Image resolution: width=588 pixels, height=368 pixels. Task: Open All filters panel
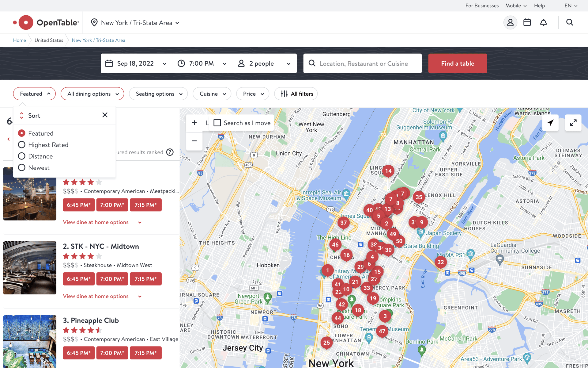pyautogui.click(x=296, y=94)
